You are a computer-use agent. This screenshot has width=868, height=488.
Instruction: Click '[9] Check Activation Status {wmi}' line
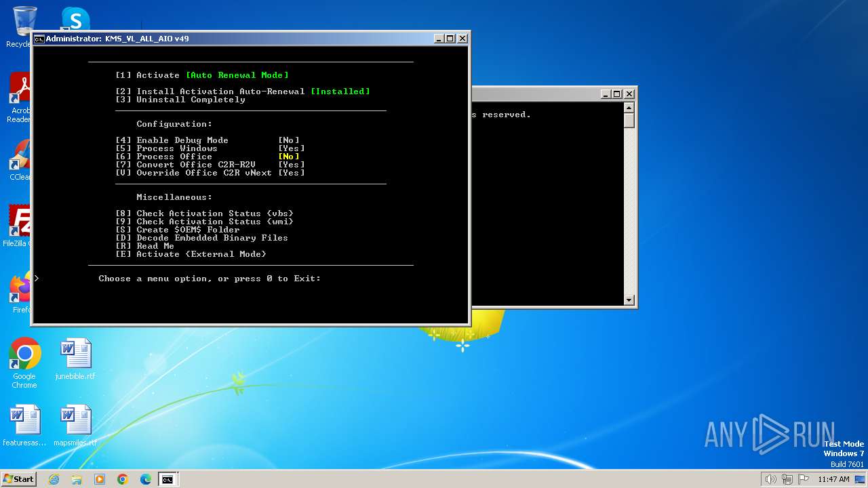205,222
